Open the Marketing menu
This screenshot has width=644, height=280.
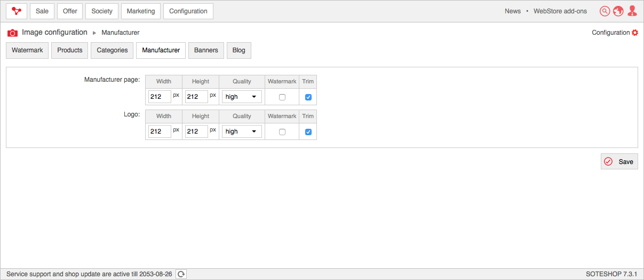point(141,11)
